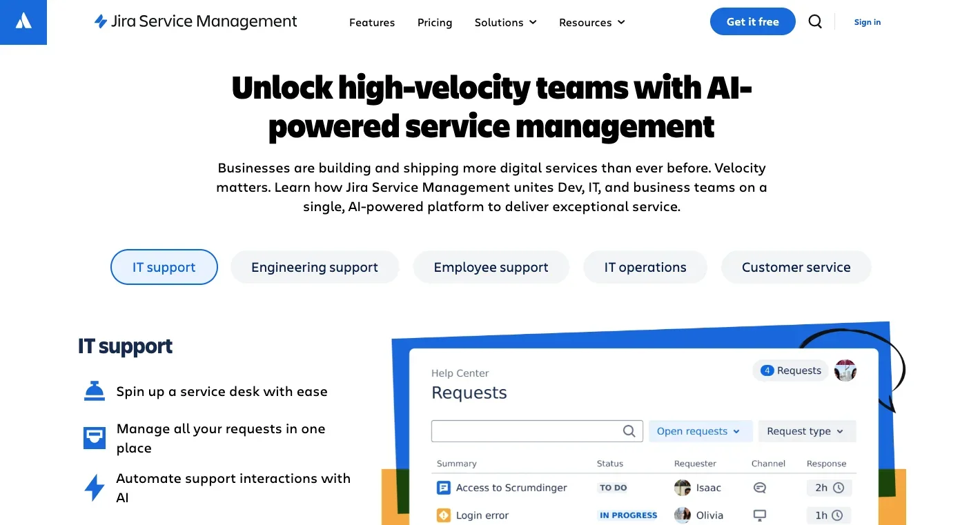Open the Pricing menu item

coord(435,23)
